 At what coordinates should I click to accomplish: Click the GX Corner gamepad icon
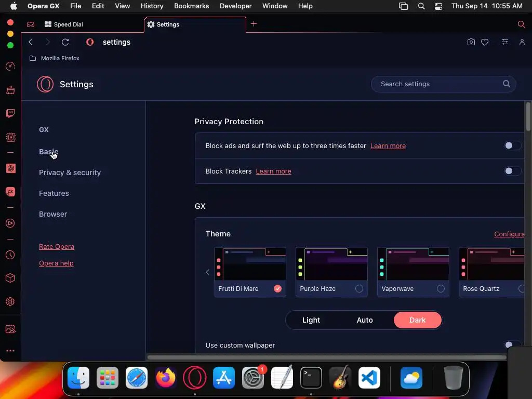(31, 24)
